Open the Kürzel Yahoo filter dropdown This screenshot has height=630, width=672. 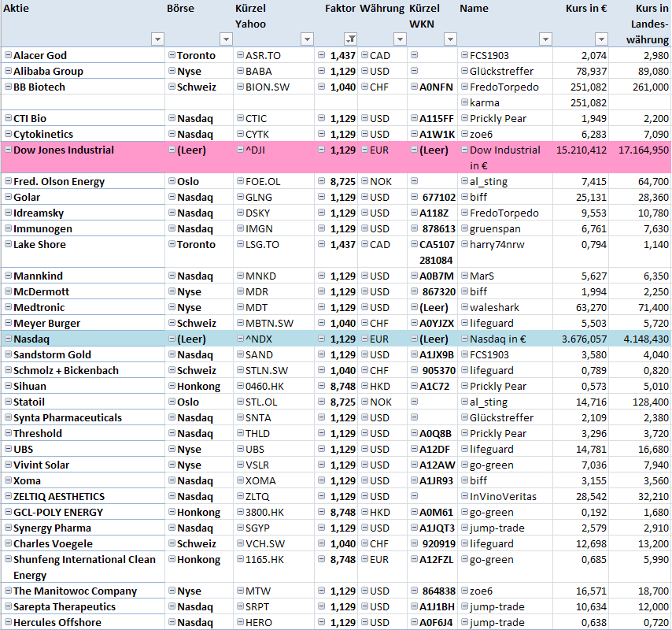[307, 39]
